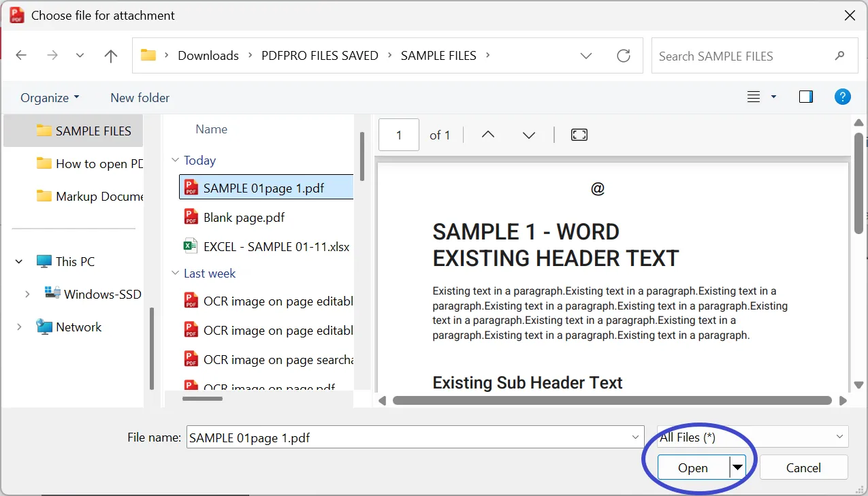This screenshot has width=868, height=496.
Task: Go to next page in preview
Action: 529,135
